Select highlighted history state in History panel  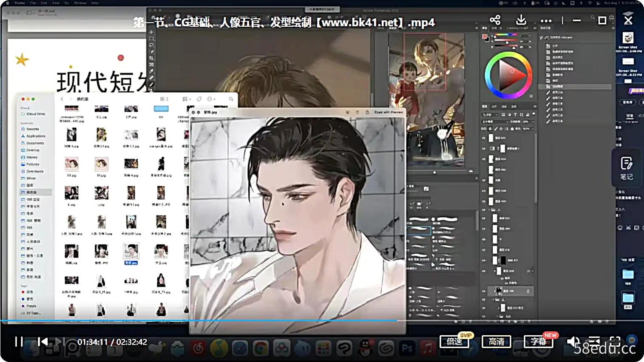576,86
